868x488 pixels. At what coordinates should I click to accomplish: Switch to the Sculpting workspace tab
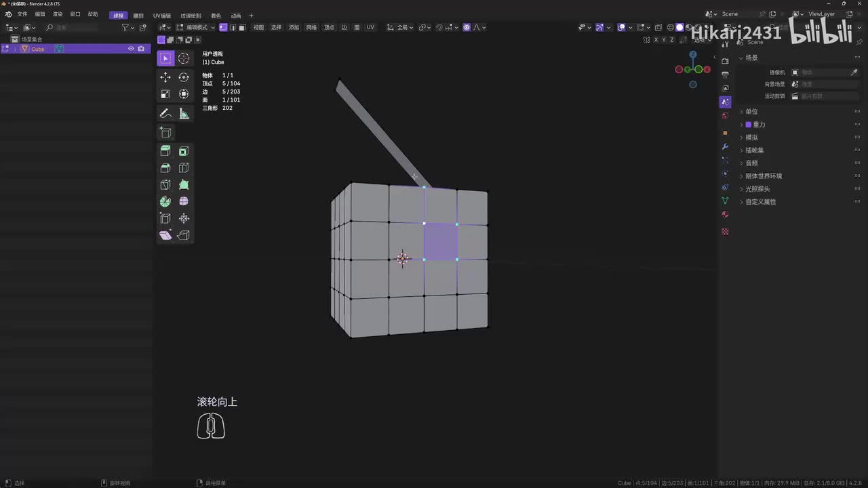pyautogui.click(x=138, y=15)
